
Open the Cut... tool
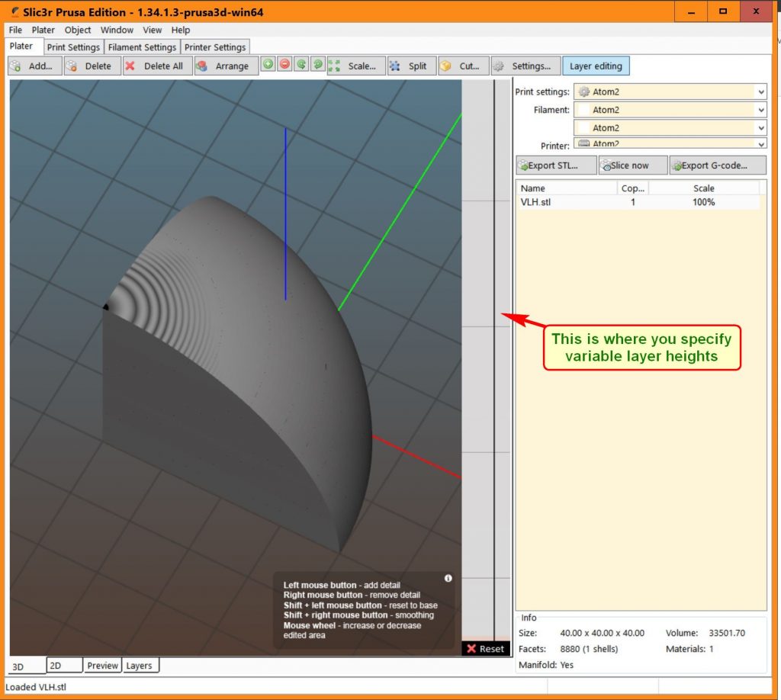pos(464,66)
